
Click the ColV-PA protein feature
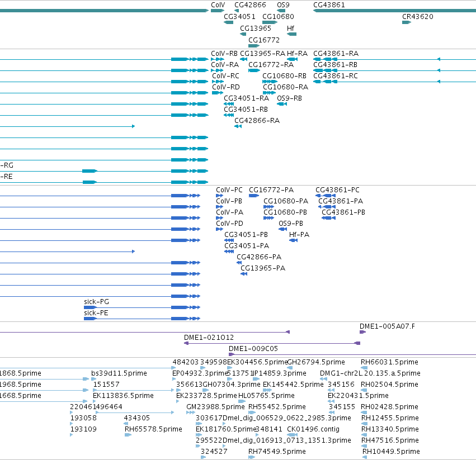219,218
